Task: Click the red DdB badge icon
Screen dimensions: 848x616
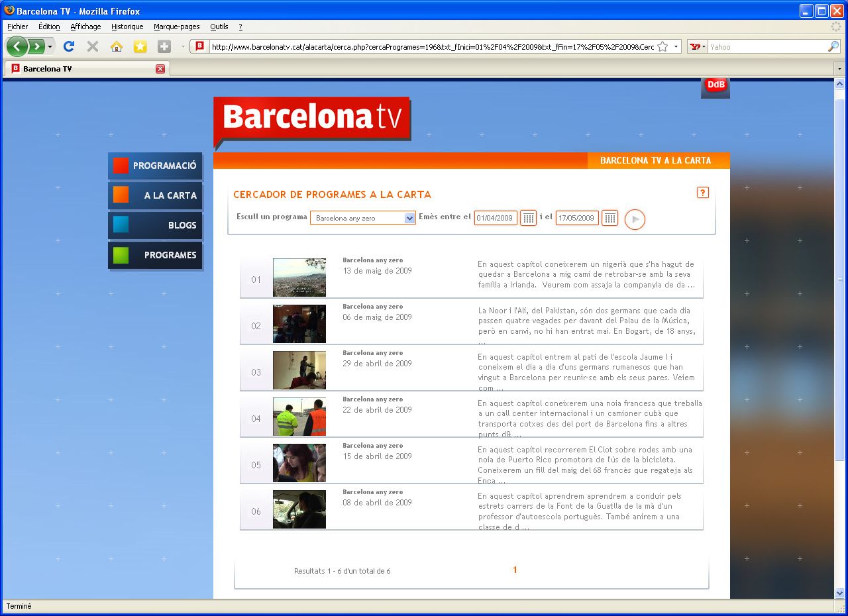Action: [x=715, y=87]
